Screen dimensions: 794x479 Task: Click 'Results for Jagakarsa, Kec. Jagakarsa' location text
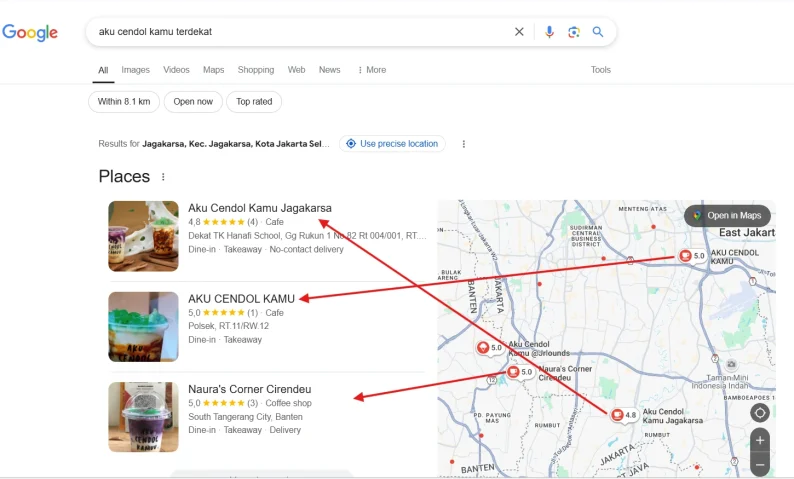click(x=214, y=144)
